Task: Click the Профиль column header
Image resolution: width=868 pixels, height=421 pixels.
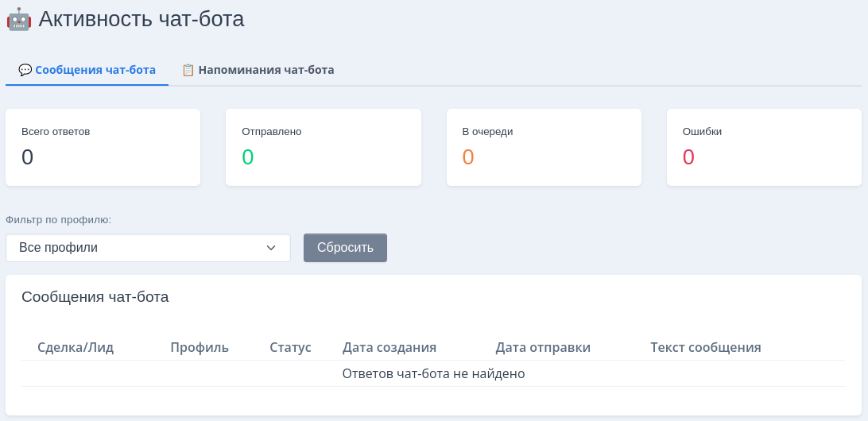Action: [x=200, y=347]
